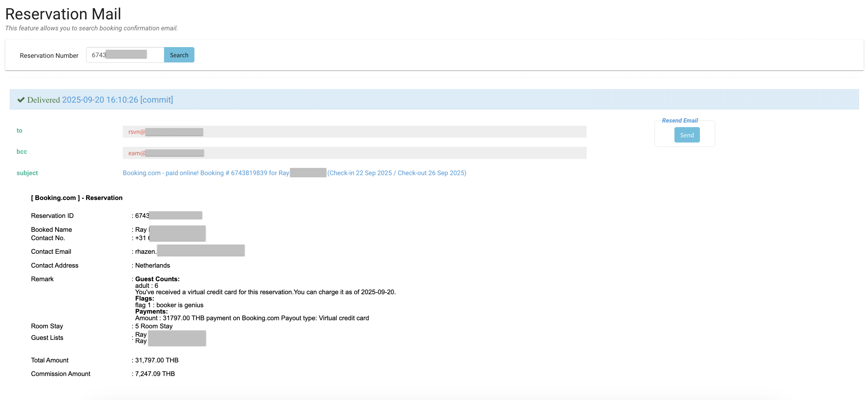Click the rhazen. contact email value
The height and width of the screenshot is (400, 868).
point(146,252)
